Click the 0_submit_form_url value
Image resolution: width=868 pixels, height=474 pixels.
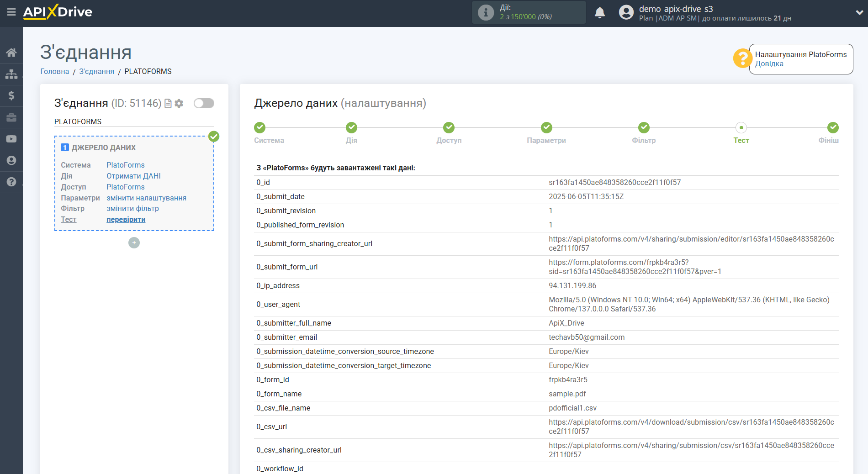635,267
